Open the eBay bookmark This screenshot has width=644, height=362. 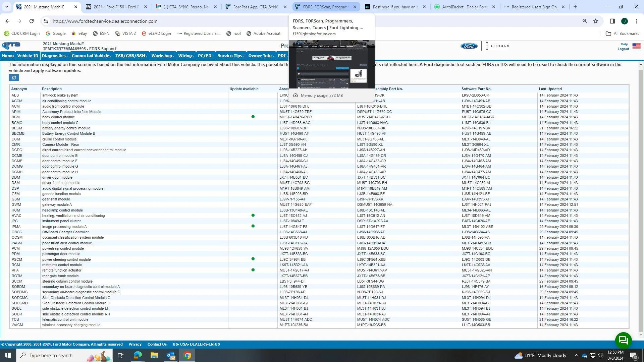point(79,34)
